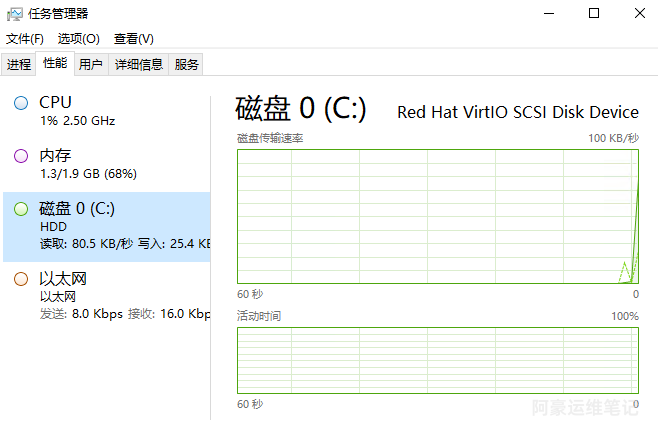658x434 pixels.
Task: Click the Task Manager title bar icon
Action: point(15,14)
